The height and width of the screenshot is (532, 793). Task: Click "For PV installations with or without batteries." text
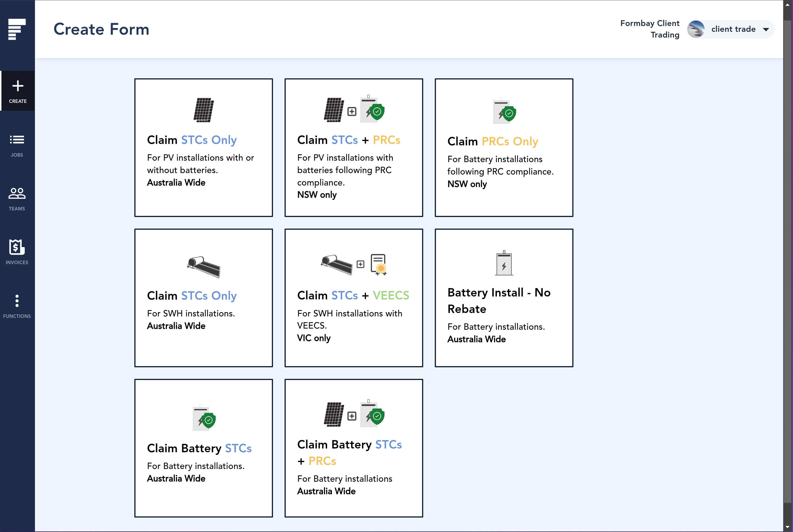click(x=200, y=164)
